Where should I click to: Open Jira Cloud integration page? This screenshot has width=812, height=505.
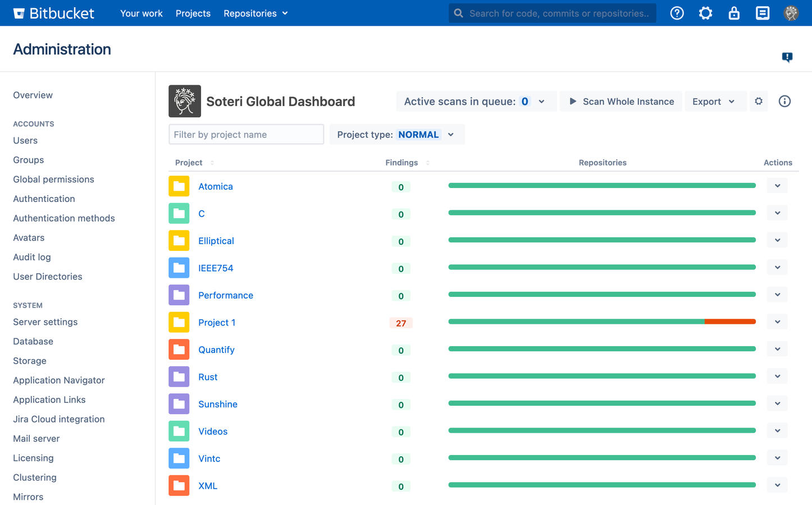[59, 419]
